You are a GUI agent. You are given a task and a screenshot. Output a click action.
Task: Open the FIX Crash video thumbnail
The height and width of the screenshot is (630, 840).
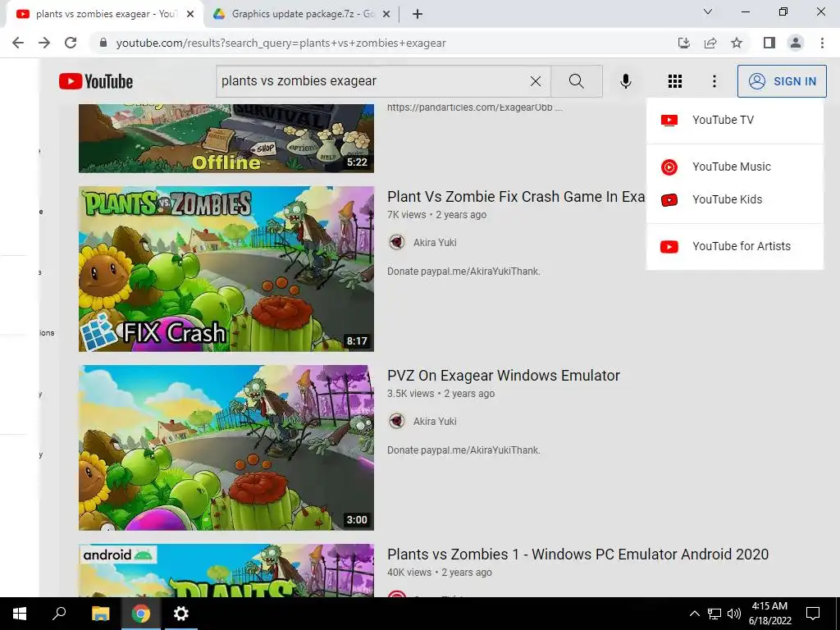[x=226, y=269]
